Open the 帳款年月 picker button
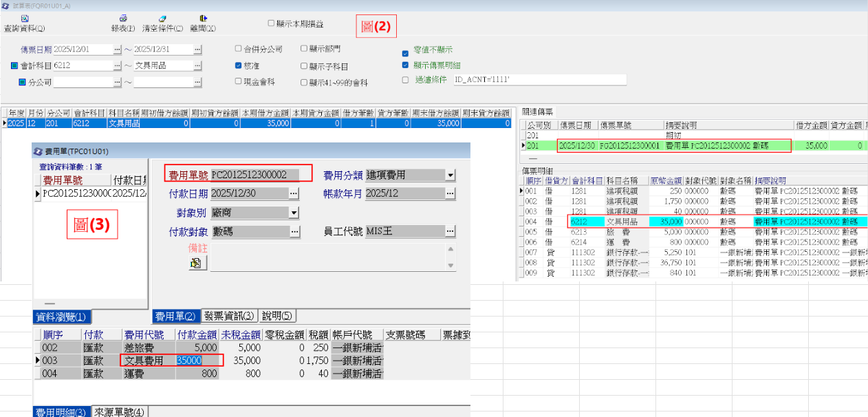868x417 pixels. 450,194
